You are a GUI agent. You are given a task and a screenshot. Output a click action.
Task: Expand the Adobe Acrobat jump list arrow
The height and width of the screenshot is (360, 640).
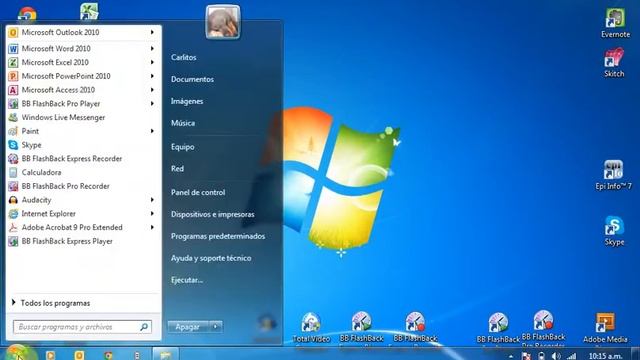point(152,227)
